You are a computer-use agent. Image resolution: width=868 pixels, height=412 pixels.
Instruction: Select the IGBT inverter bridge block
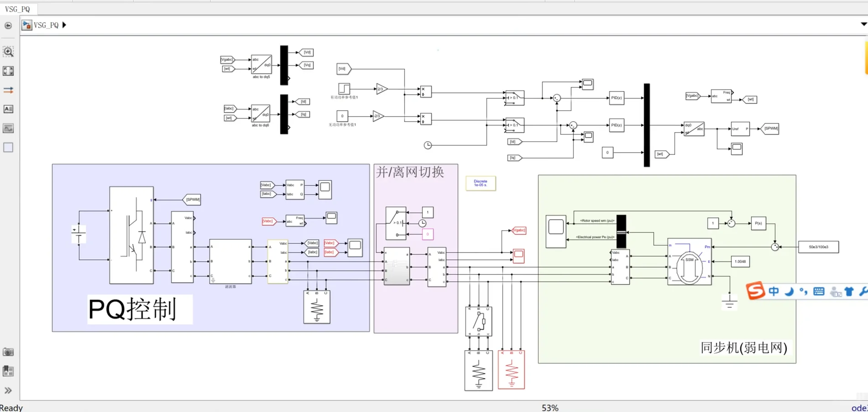tap(131, 235)
